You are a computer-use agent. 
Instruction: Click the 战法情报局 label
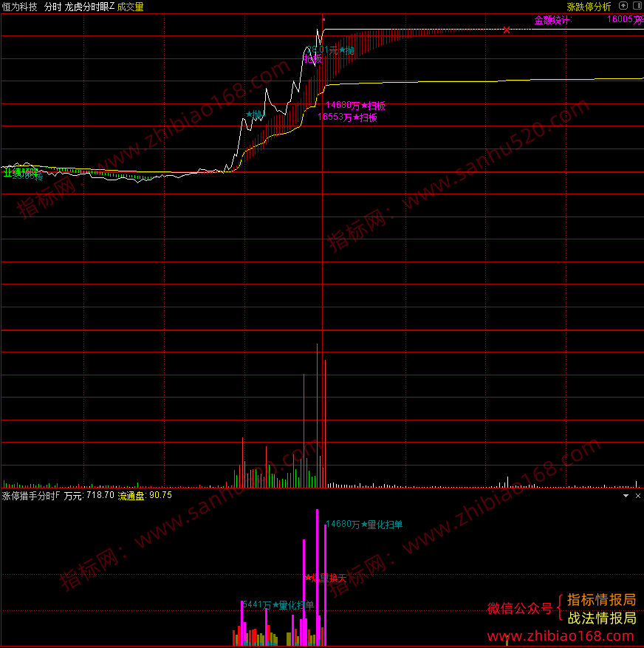pyautogui.click(x=601, y=618)
